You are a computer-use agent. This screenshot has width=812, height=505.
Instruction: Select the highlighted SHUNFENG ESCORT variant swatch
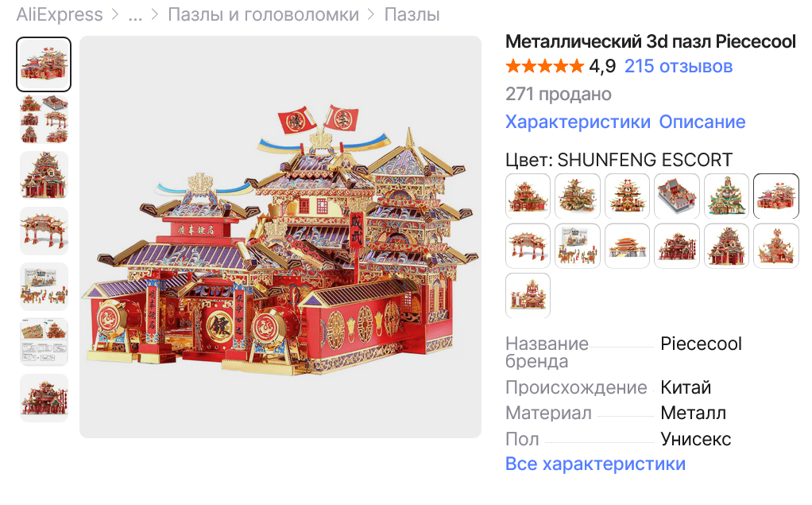click(x=775, y=196)
